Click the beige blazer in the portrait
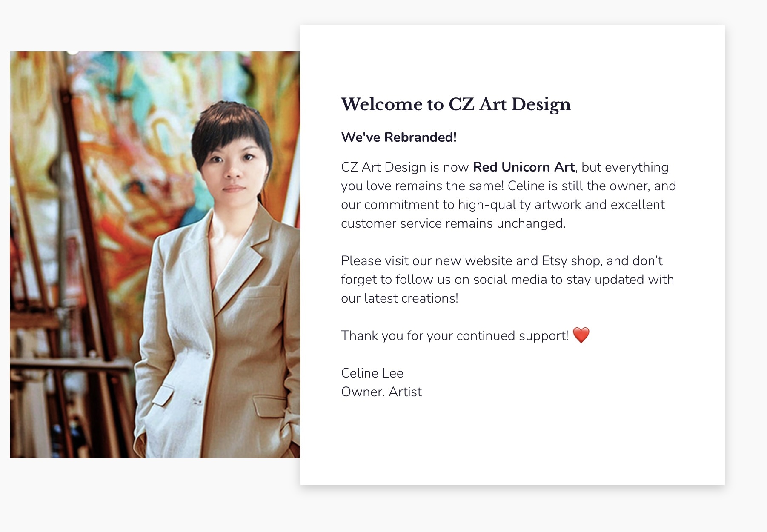 click(221, 340)
